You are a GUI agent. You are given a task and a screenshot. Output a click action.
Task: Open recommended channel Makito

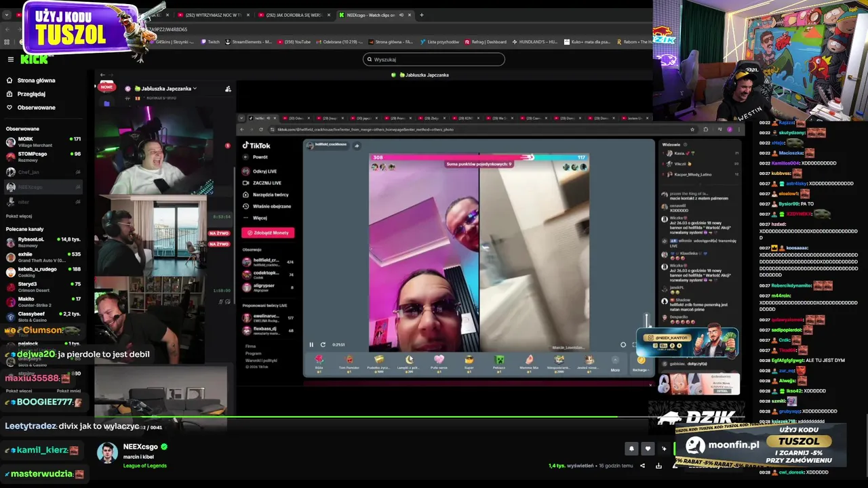tap(42, 302)
